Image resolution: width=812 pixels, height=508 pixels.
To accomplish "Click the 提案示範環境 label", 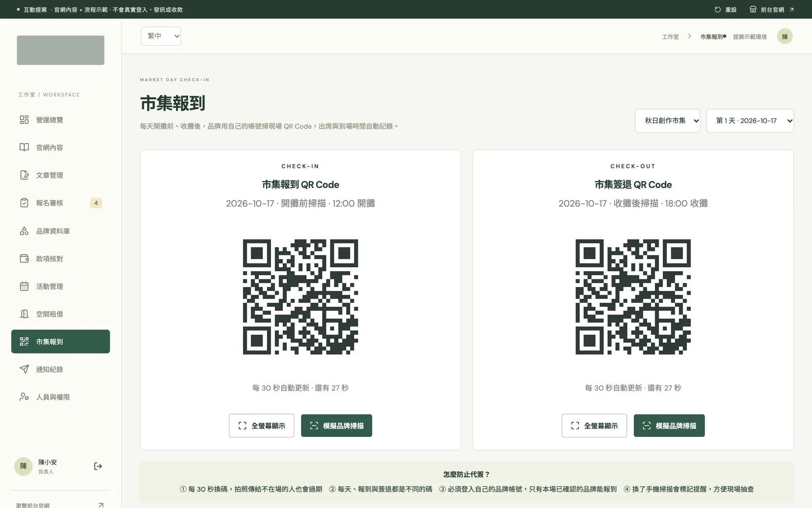I will click(750, 37).
